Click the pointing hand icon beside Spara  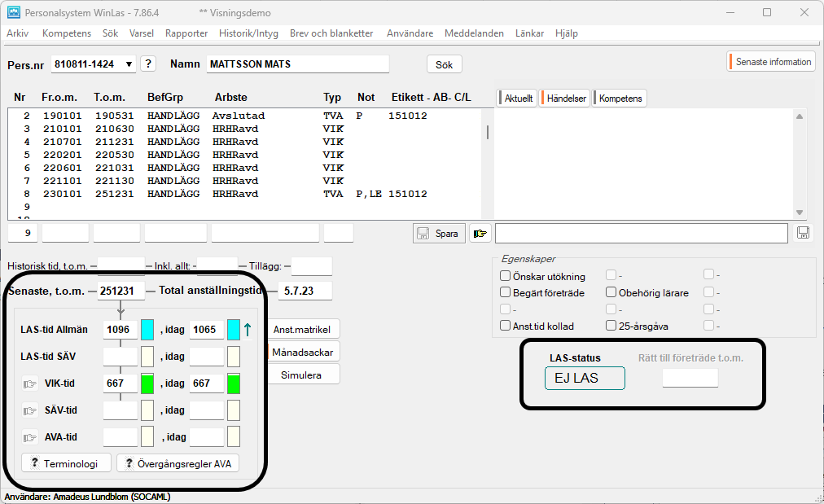pyautogui.click(x=480, y=234)
